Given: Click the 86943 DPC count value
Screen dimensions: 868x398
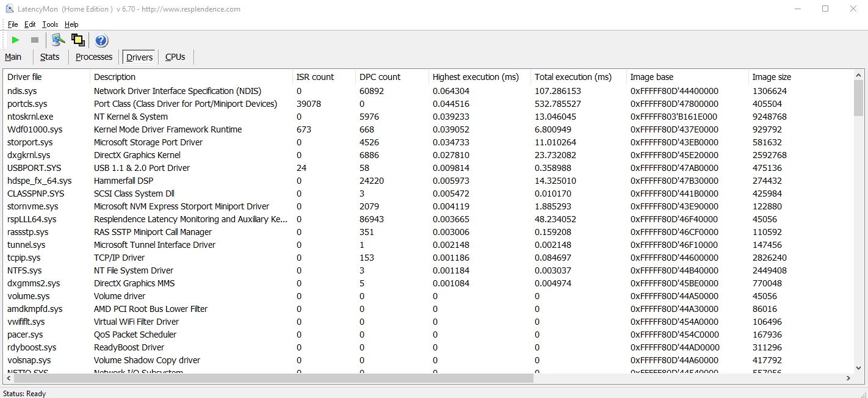Looking at the screenshot, I should [x=372, y=219].
